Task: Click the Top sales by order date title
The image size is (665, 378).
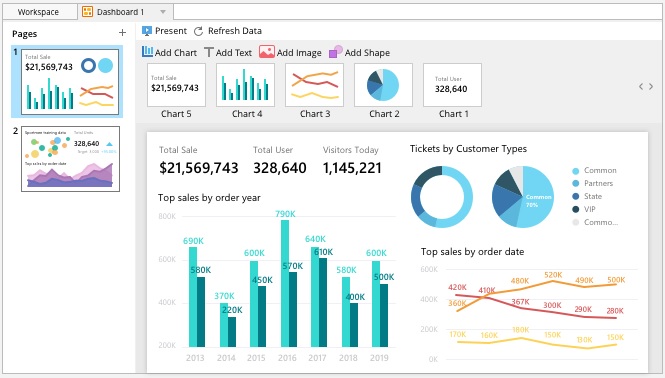Action: pos(472,252)
